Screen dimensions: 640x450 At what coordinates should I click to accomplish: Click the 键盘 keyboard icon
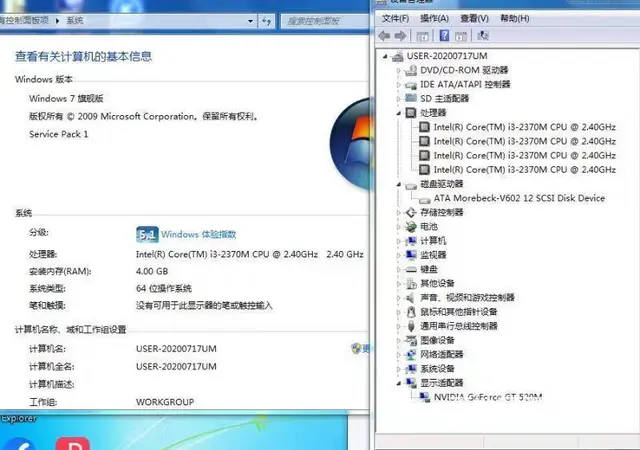[x=411, y=270]
